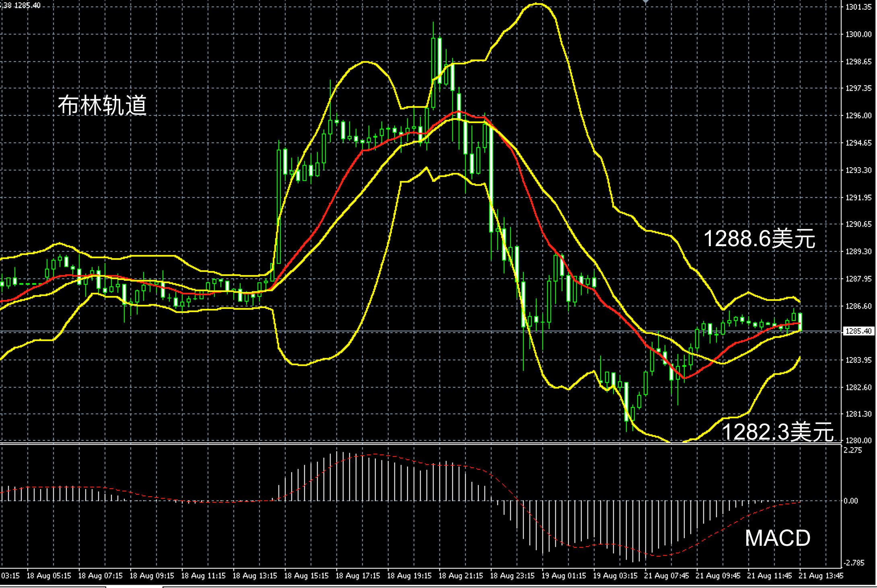Screen dimensions: 877x588
Task: Click the MACD 0.00 scale value
Action: pyautogui.click(x=851, y=501)
